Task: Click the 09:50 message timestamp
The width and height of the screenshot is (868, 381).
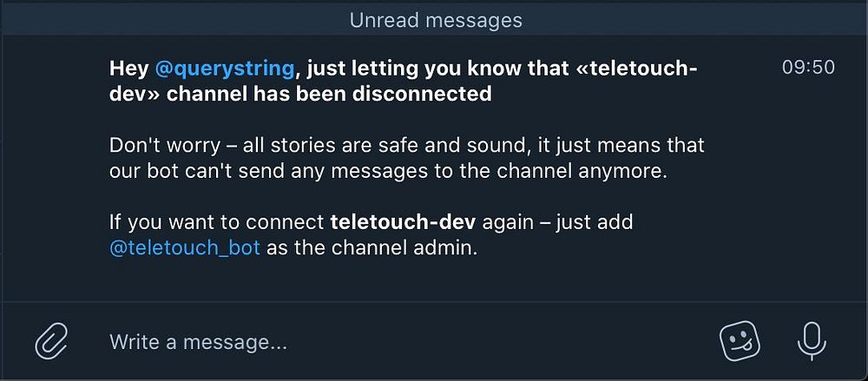Action: [x=808, y=68]
